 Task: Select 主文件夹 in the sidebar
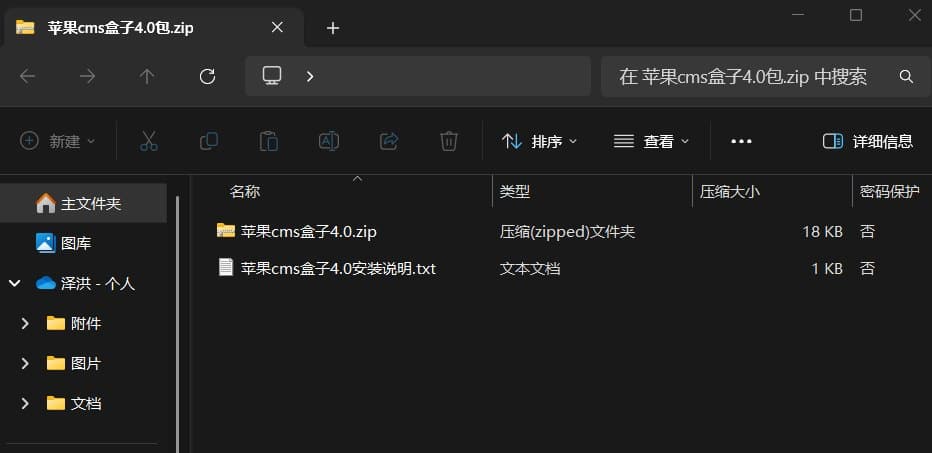pos(83,204)
